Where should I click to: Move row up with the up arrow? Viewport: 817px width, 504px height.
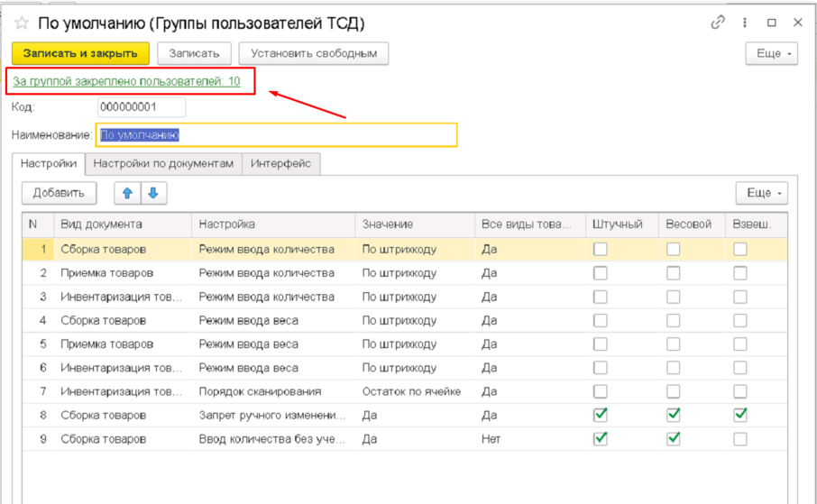point(127,193)
